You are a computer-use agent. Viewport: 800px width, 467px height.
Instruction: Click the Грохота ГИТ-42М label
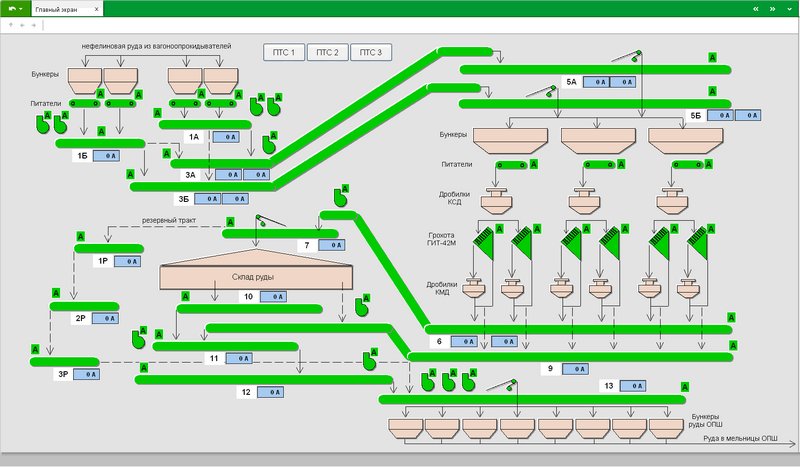[441, 239]
